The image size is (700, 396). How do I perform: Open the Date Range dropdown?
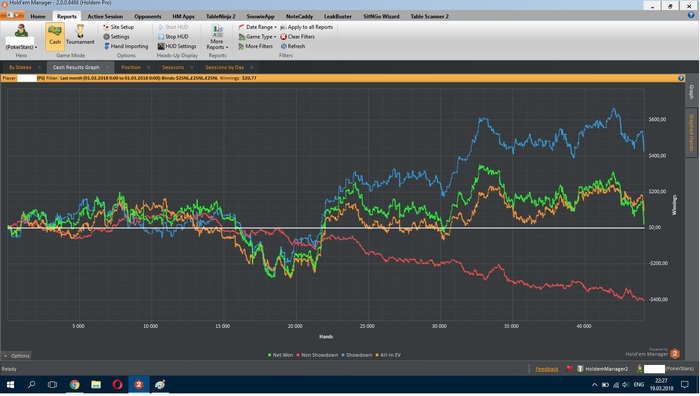257,27
